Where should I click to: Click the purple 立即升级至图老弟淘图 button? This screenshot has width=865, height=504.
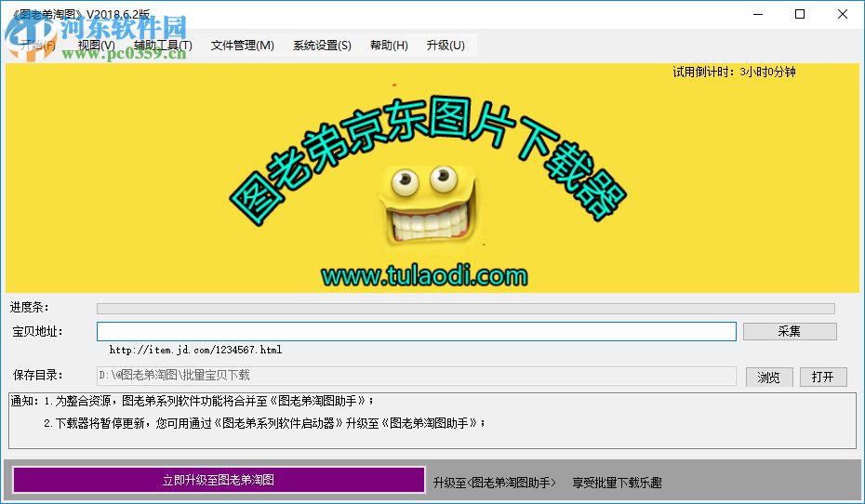(x=219, y=480)
